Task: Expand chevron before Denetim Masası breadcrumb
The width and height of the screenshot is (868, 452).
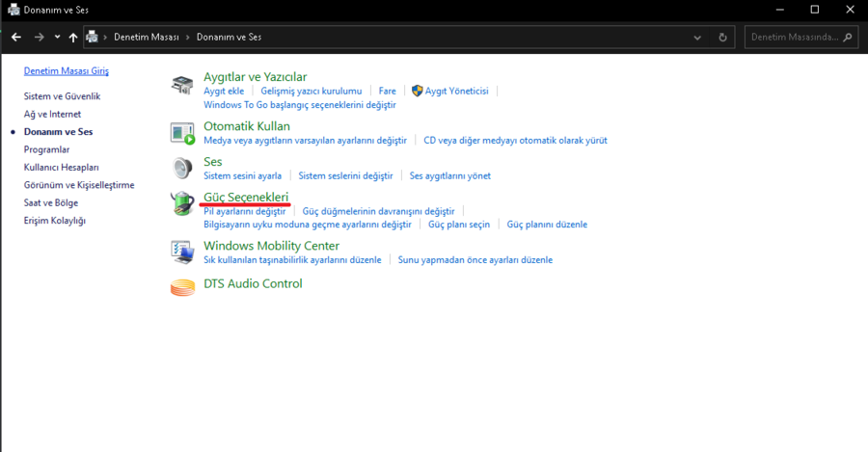Action: [105, 37]
